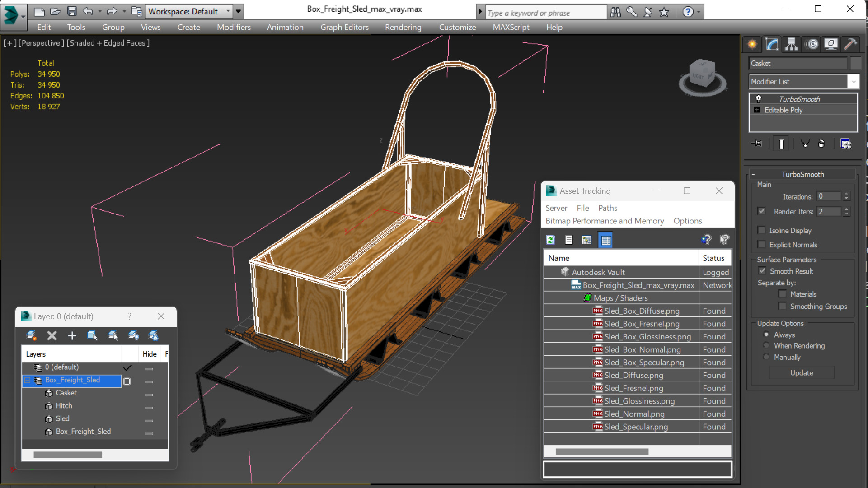Open the Display command panel tab
Screen dimensions: 868x488
[x=831, y=44]
